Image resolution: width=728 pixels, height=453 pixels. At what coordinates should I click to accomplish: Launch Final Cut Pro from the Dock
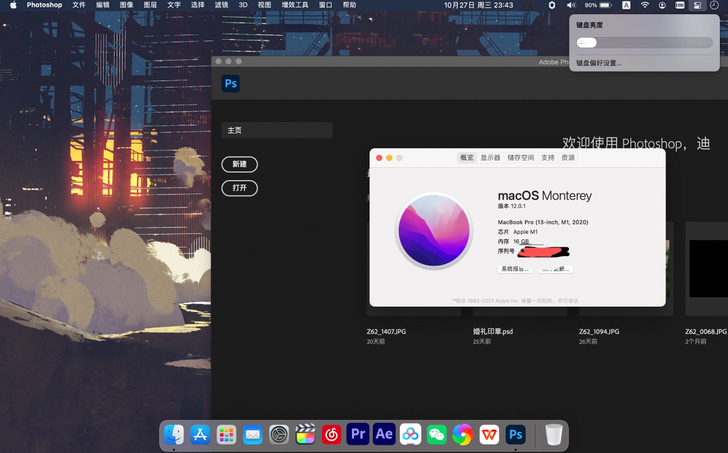(305, 434)
